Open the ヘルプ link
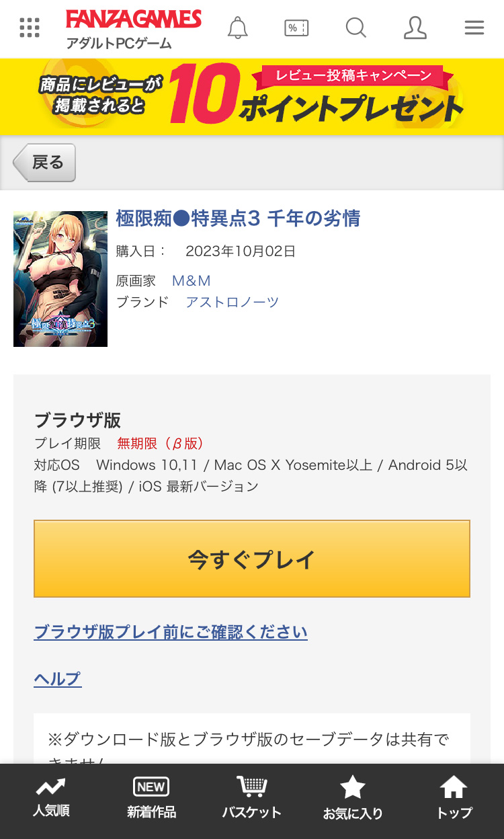This screenshot has height=839, width=504. pyautogui.click(x=58, y=679)
